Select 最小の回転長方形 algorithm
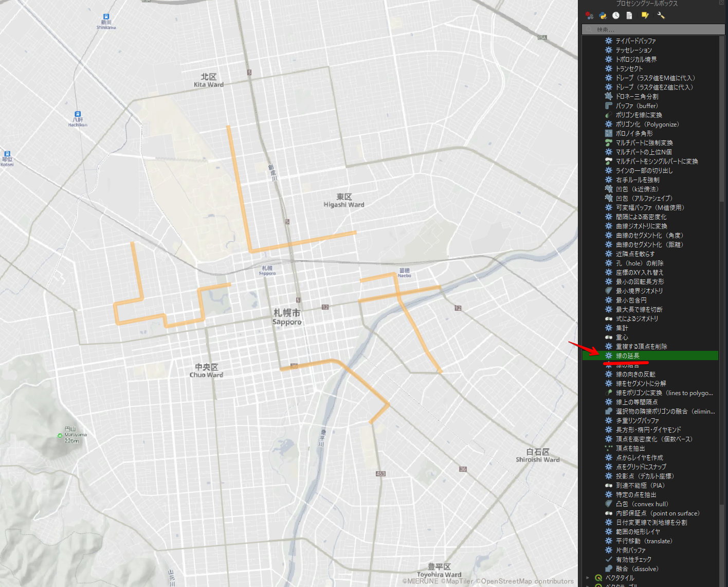Viewport: 728px width, 587px height. pyautogui.click(x=640, y=282)
